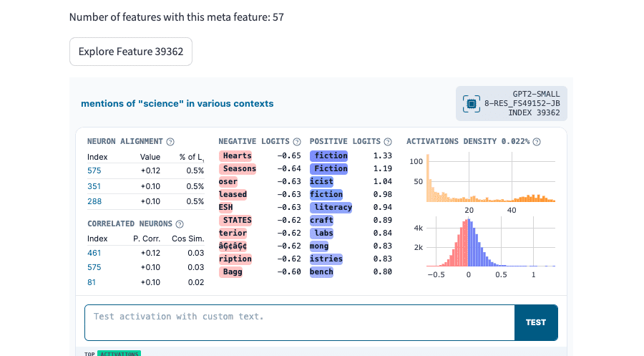Image resolution: width=644 pixels, height=356 pixels.
Task: Open correlated neuron index 461
Action: pyautogui.click(x=94, y=253)
